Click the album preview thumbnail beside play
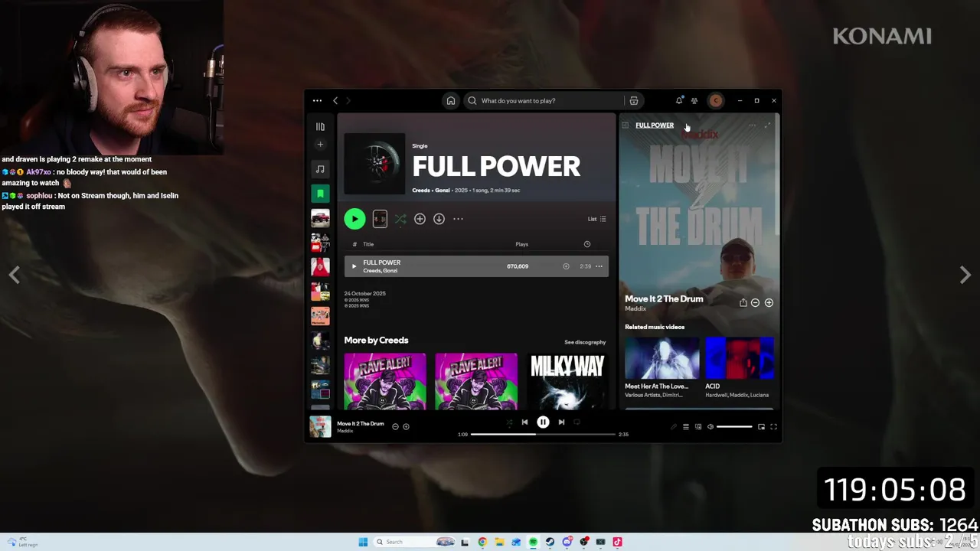Viewport: 980px width, 551px height. (380, 219)
